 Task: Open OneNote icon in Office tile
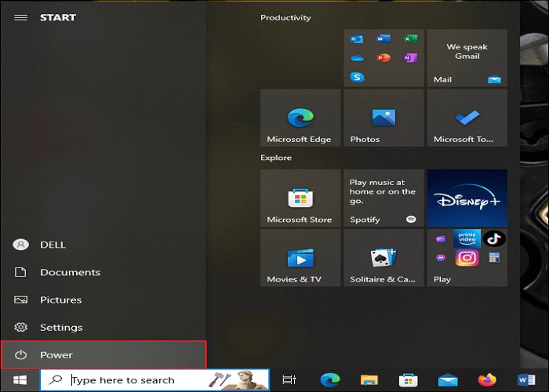410,57
